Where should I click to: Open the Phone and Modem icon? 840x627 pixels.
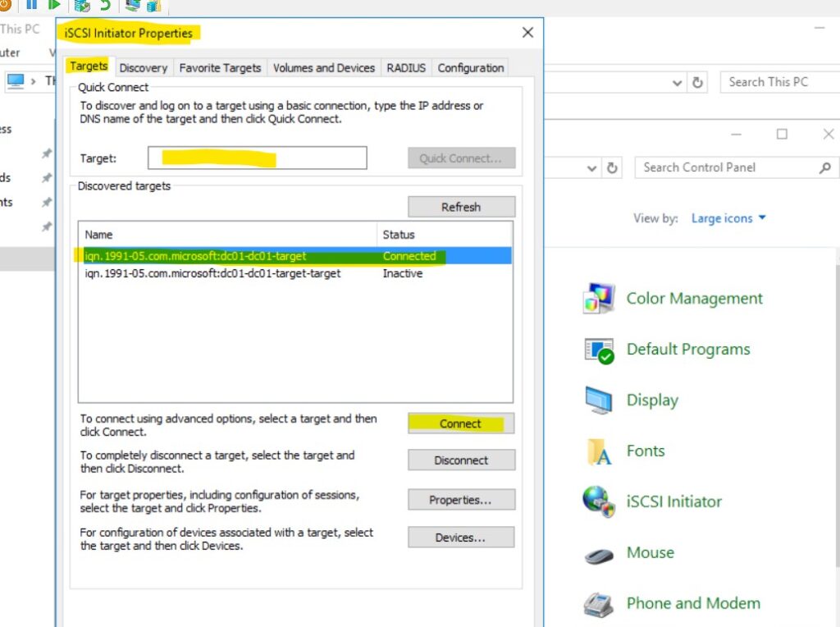pyautogui.click(x=598, y=604)
